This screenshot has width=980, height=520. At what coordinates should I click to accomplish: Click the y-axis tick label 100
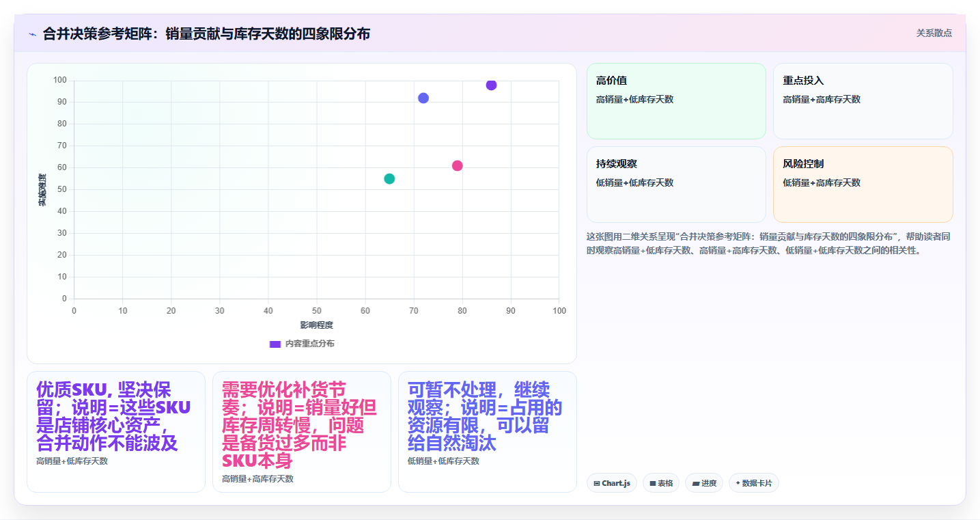click(x=60, y=81)
